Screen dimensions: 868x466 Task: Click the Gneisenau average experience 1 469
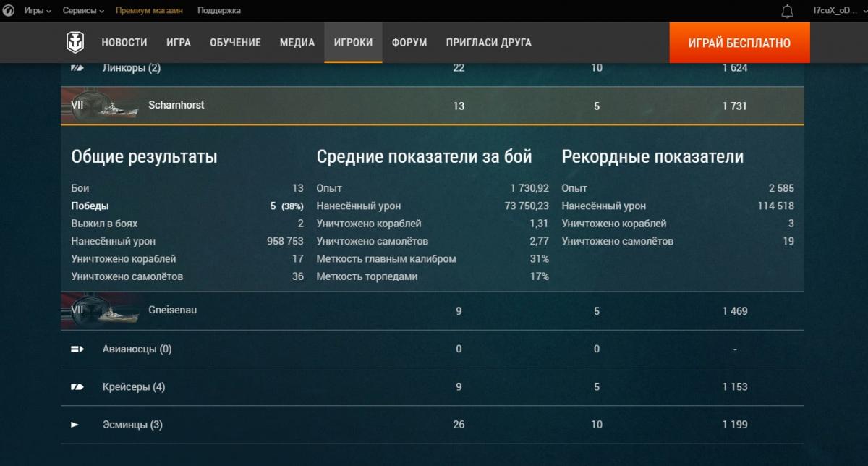pos(735,311)
